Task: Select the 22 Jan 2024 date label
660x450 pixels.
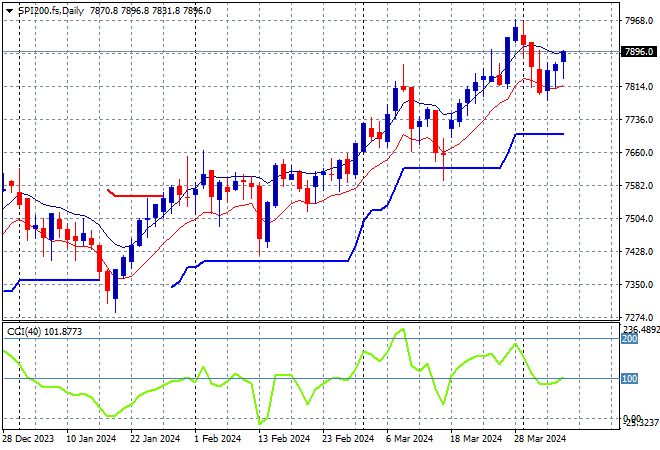Action: pyautogui.click(x=155, y=439)
